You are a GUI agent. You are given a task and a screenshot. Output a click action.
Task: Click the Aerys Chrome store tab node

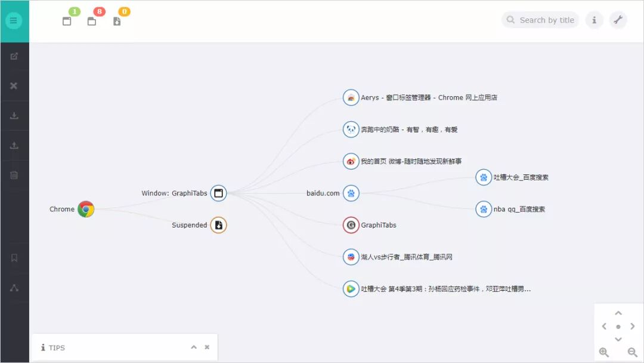coord(351,97)
